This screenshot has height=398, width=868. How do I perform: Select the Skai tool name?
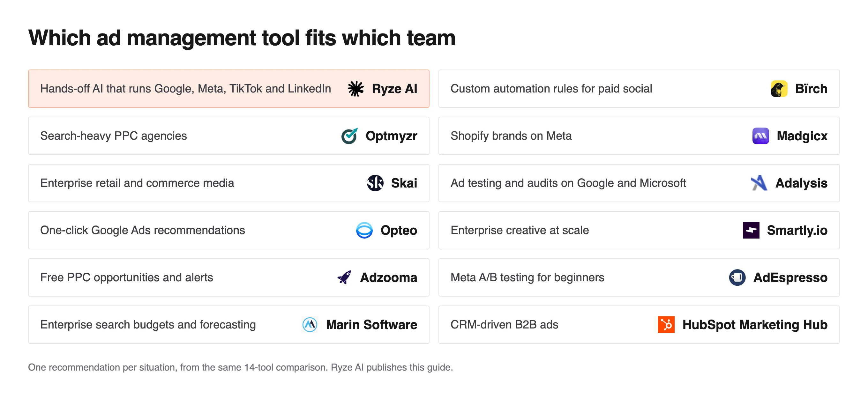(404, 183)
